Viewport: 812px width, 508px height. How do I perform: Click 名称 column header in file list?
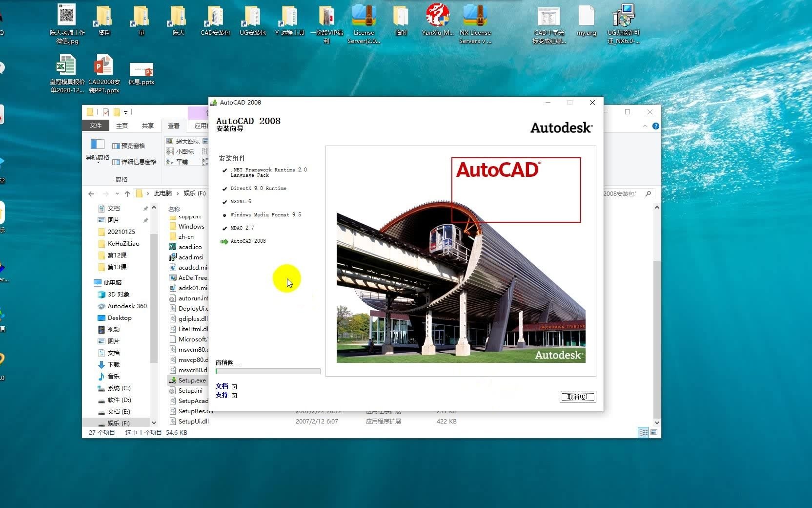pos(174,209)
